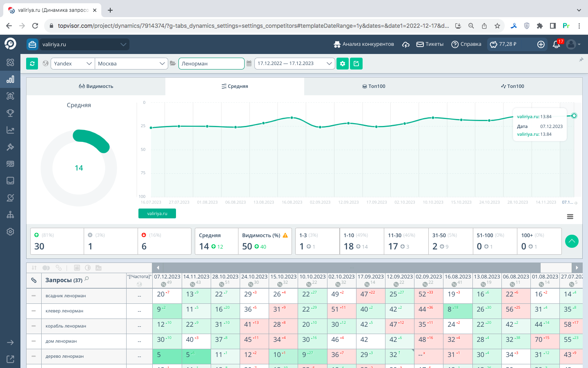588x368 pixels.
Task: Switch to the Видимость tab
Action: click(x=96, y=86)
